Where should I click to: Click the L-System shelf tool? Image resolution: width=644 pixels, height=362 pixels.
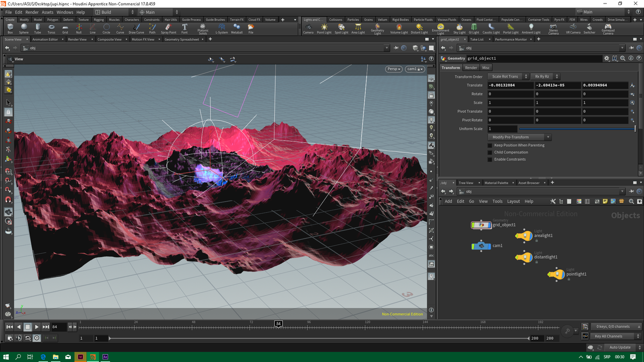pyautogui.click(x=222, y=29)
